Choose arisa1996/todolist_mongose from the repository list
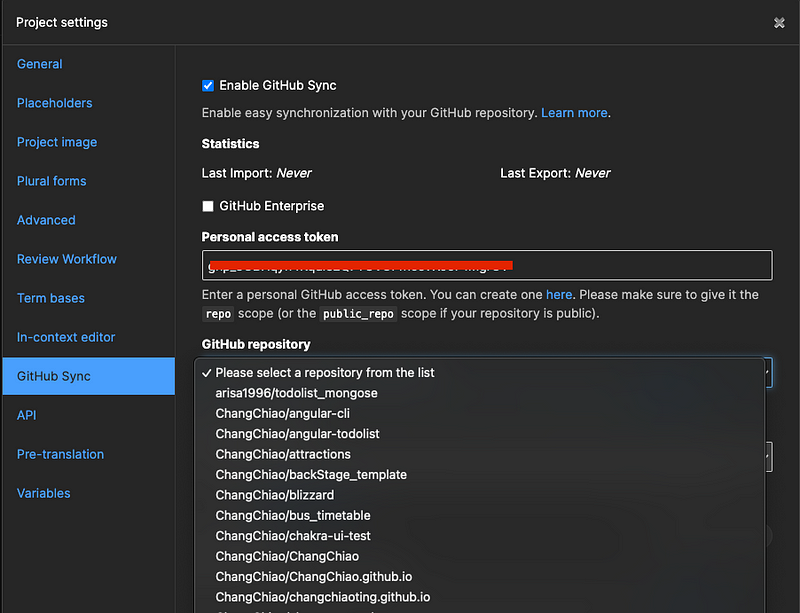Viewport: 800px width, 613px height. pyautogui.click(x=296, y=393)
